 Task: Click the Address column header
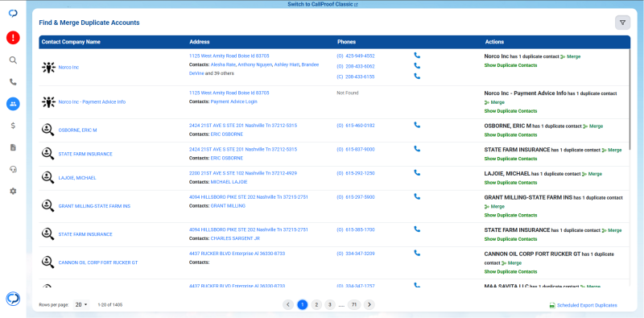pos(199,42)
